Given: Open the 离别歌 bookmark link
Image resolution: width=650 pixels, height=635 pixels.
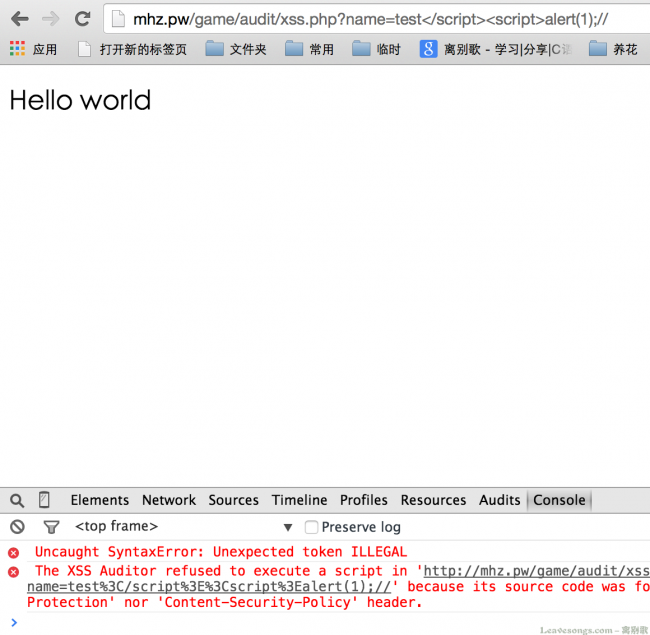Looking at the screenshot, I should (x=496, y=49).
